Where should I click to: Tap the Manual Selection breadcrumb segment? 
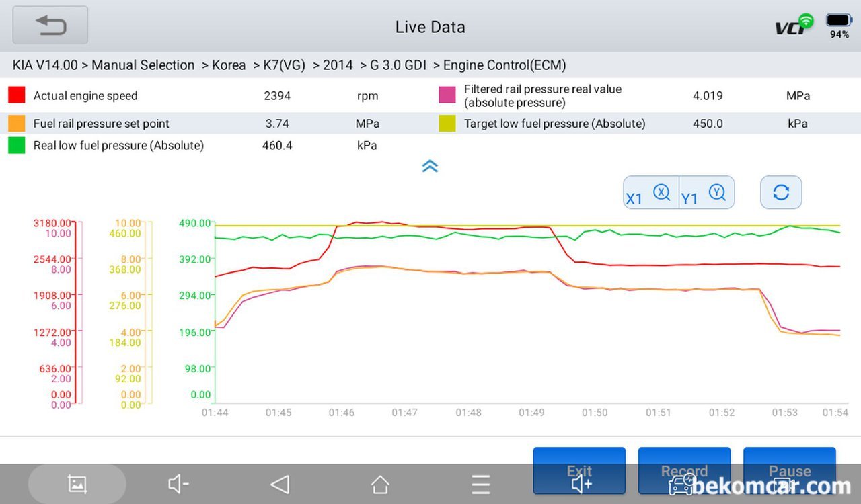click(143, 65)
